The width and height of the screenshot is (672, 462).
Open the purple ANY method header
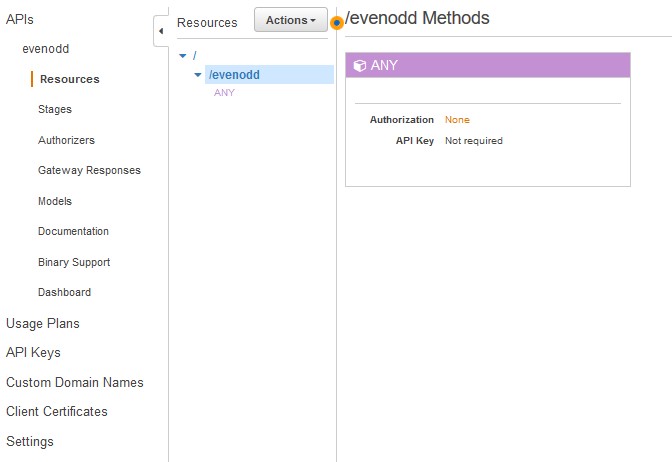(488, 65)
